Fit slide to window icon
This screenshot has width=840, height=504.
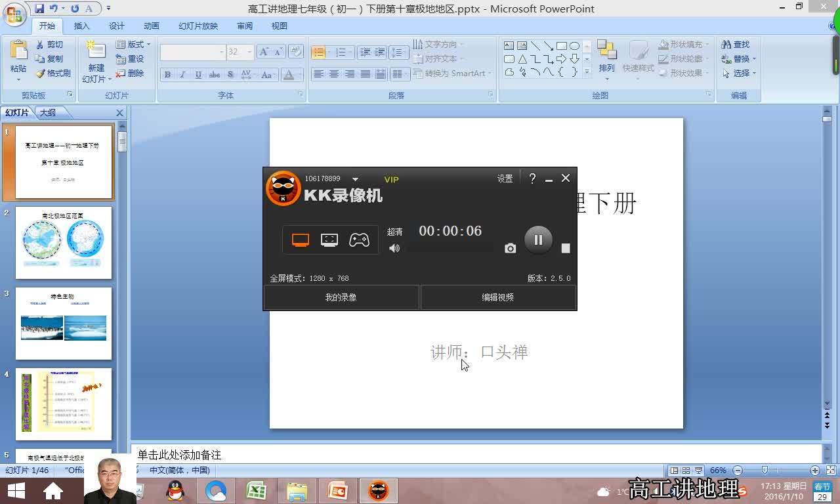pos(830,471)
